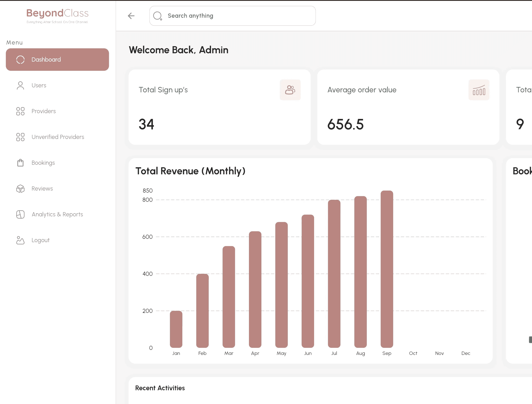Open the Providers menu item
Viewport: 532px width, 404px height.
pos(44,111)
